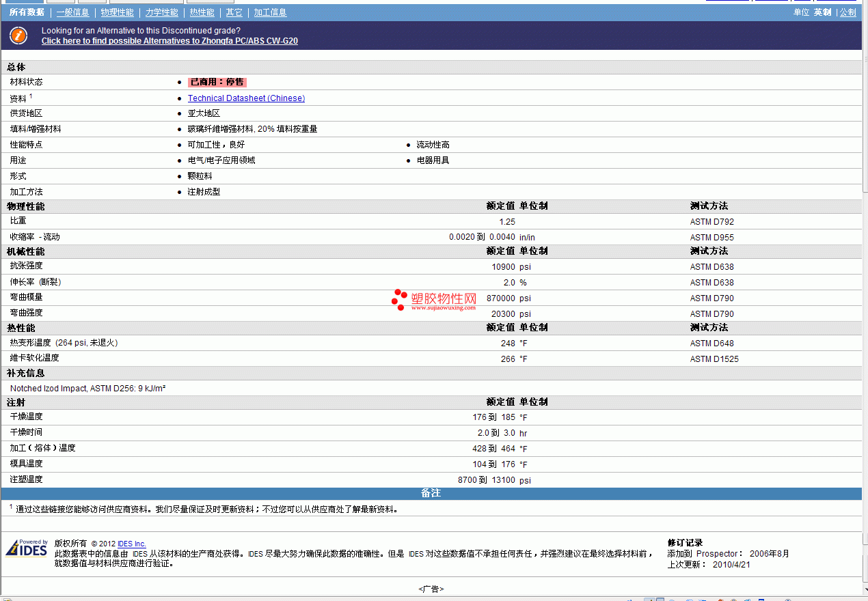Click tensile strength value 10900
The image size is (868, 601).
coord(504,267)
